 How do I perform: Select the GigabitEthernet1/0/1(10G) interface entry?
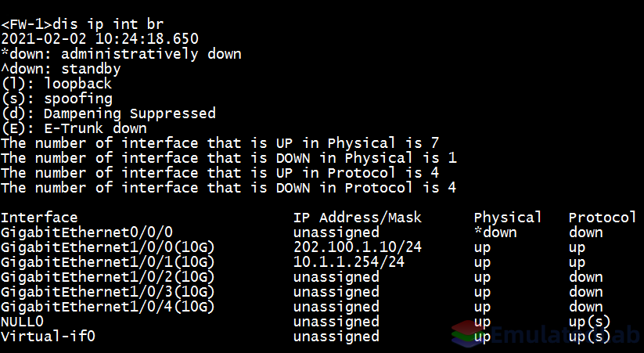point(108,262)
